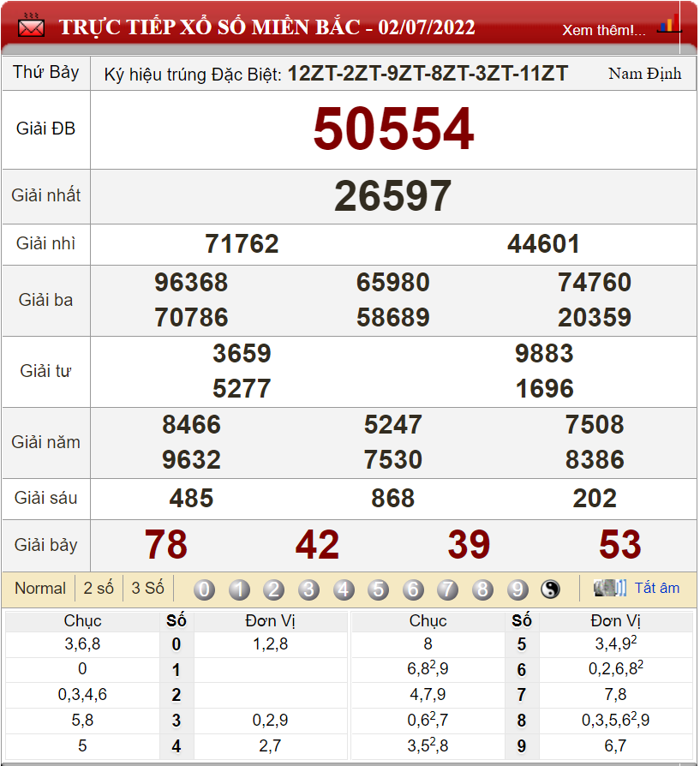700x766 pixels.
Task: Click the special prize number 50554
Action: [394, 129]
